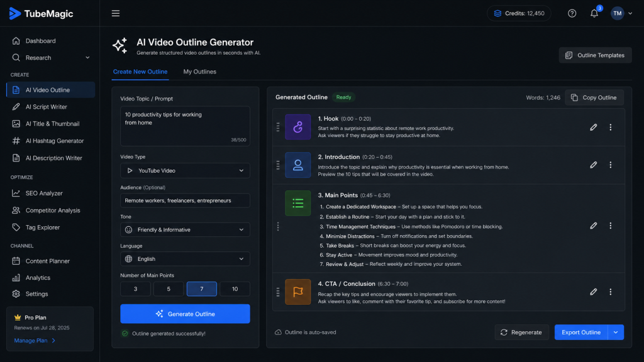
Task: Click the Video Topic / Prompt text box
Action: point(185,126)
